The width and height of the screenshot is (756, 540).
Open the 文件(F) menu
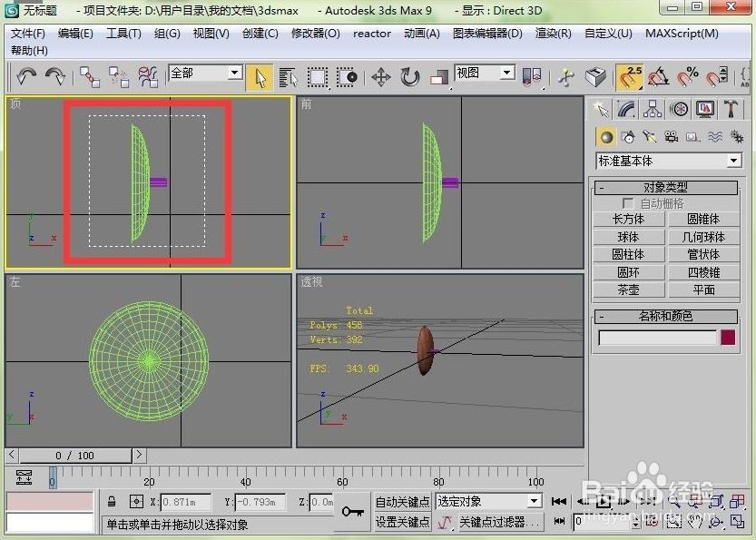tap(28, 34)
